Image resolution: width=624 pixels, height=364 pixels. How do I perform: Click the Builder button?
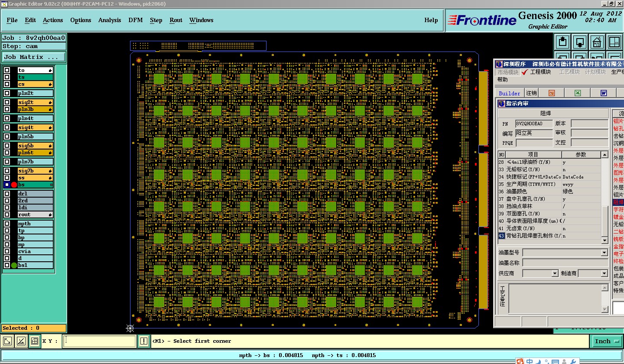(510, 93)
